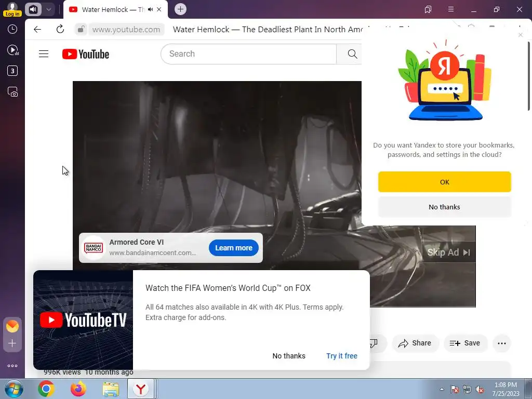Open the Bandai Namco advertiser logo
Viewport: 532px width, 399px height.
pyautogui.click(x=94, y=248)
